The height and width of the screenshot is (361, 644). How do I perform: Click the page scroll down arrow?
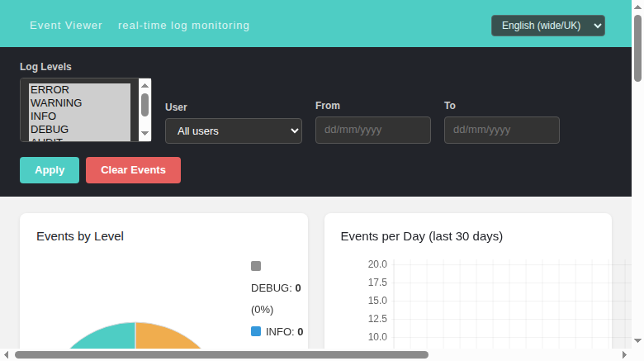click(x=637, y=340)
